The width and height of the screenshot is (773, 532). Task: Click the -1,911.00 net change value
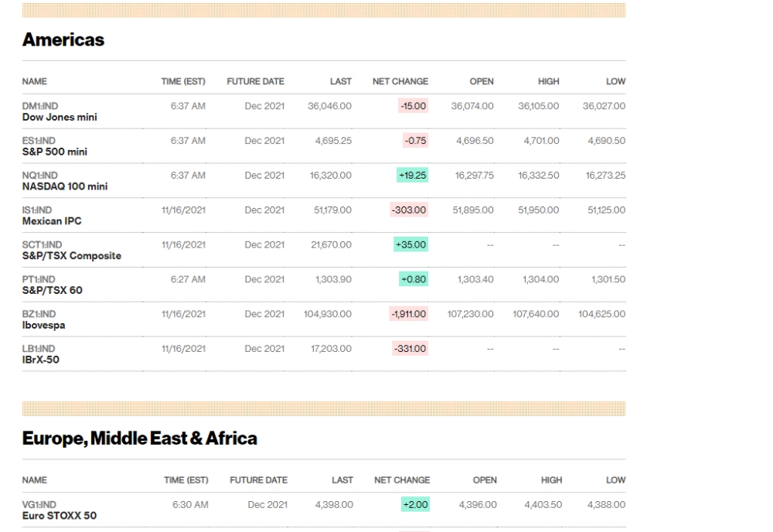click(x=409, y=314)
